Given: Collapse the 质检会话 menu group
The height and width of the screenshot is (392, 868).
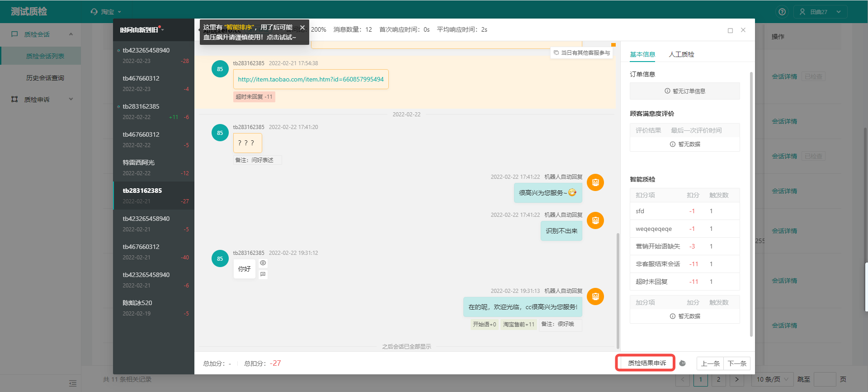Looking at the screenshot, I should tap(71, 34).
